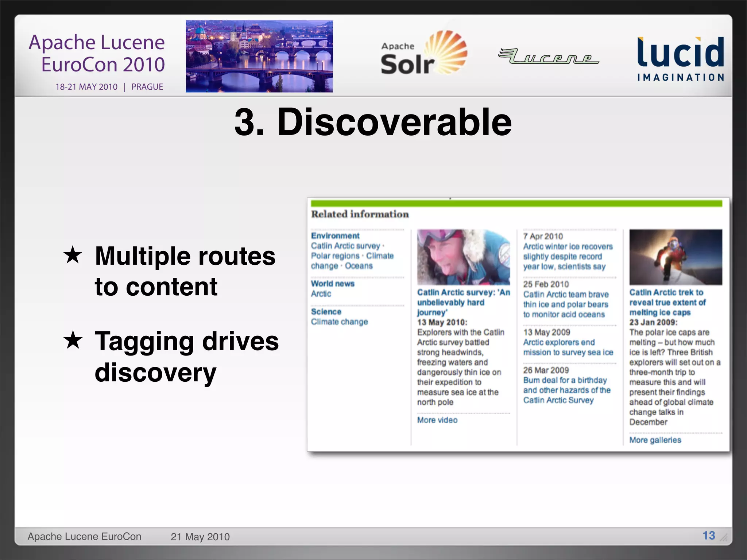Viewport: 747px width, 560px height.
Task: Click the '13 May 2009' date
Action: 546,332
